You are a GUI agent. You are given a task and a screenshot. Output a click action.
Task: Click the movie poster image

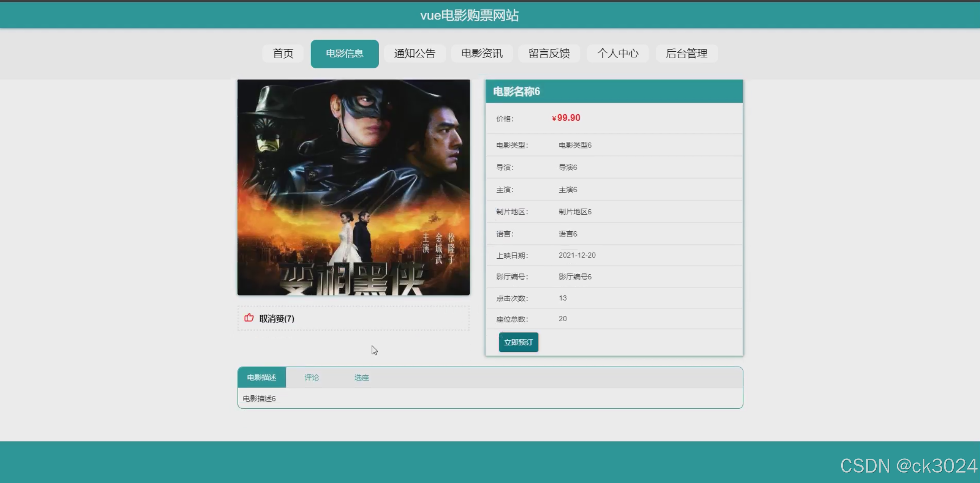(353, 187)
